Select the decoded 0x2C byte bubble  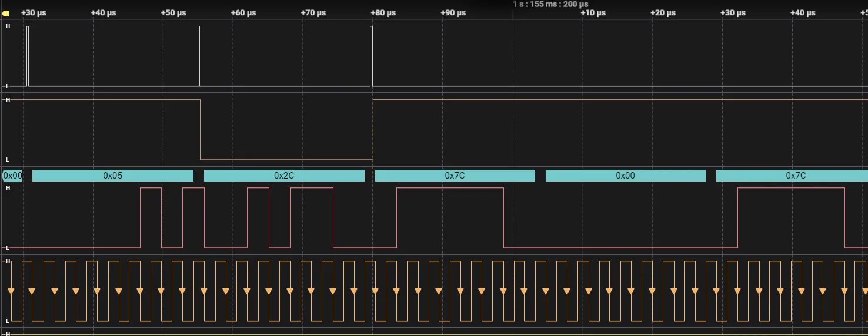284,176
